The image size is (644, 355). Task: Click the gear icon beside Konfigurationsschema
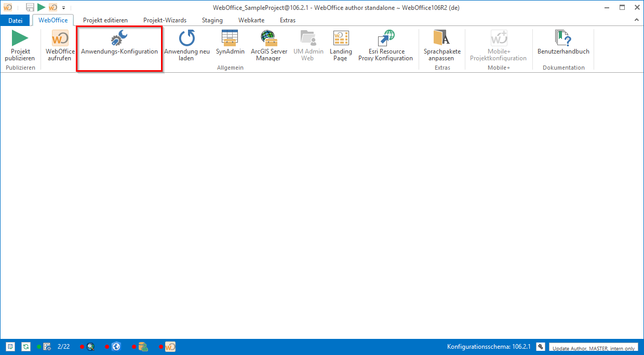pyautogui.click(x=541, y=347)
